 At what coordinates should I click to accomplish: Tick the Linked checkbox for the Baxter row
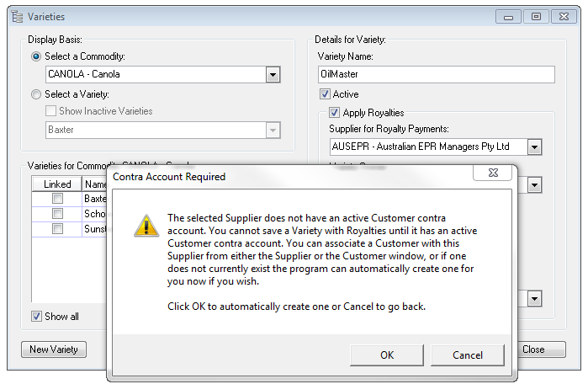pos(57,199)
